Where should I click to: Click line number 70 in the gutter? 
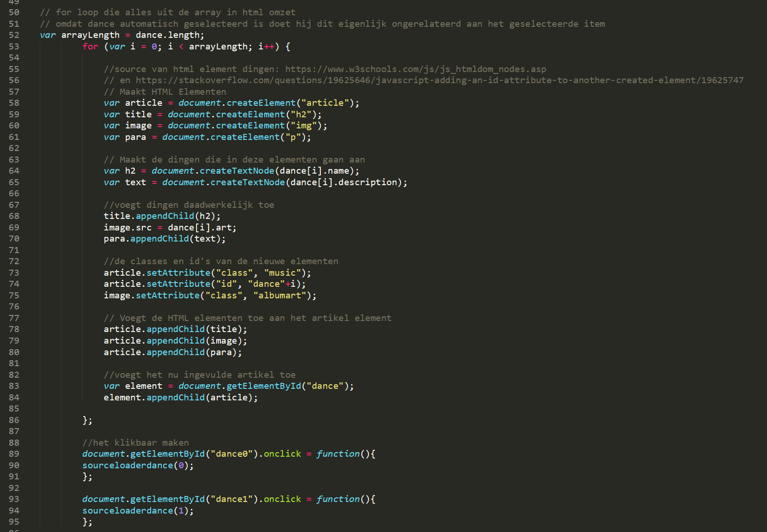click(x=14, y=239)
